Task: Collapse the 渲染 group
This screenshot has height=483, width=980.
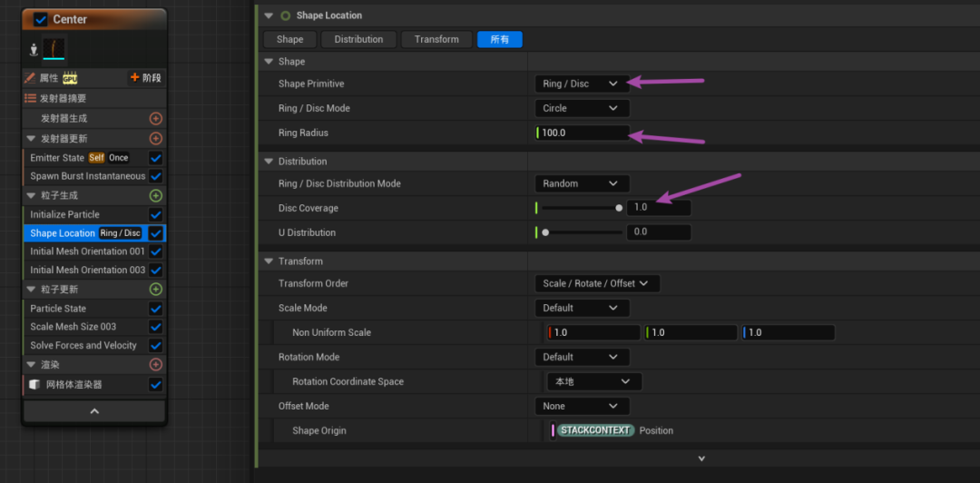Action: (x=31, y=364)
